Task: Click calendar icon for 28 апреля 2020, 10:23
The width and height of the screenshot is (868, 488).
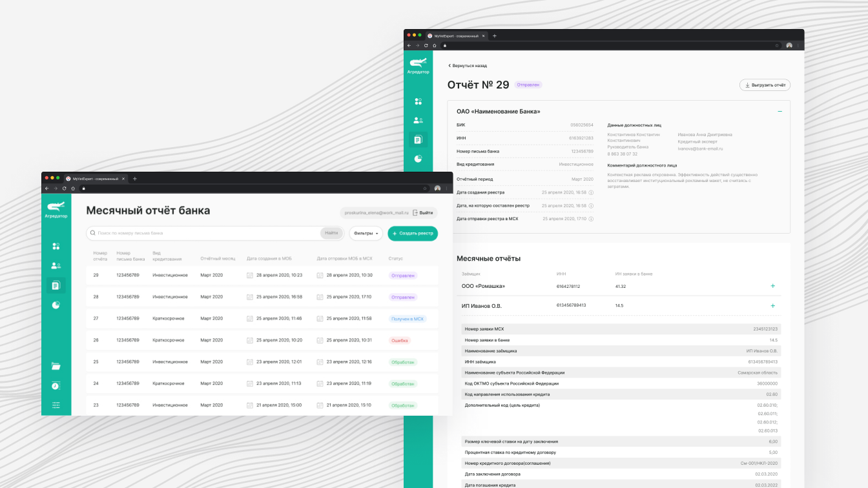Action: coord(250,275)
